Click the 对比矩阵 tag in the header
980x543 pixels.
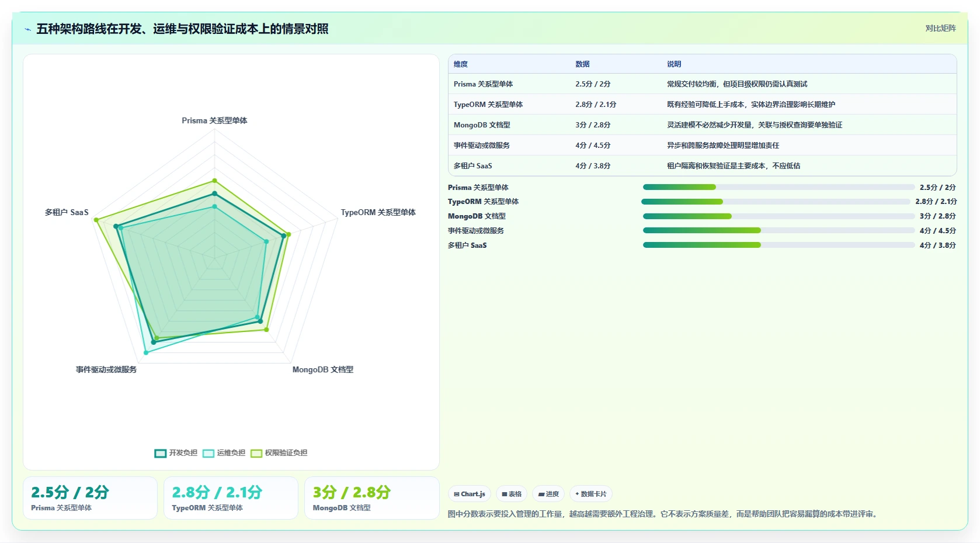point(940,29)
